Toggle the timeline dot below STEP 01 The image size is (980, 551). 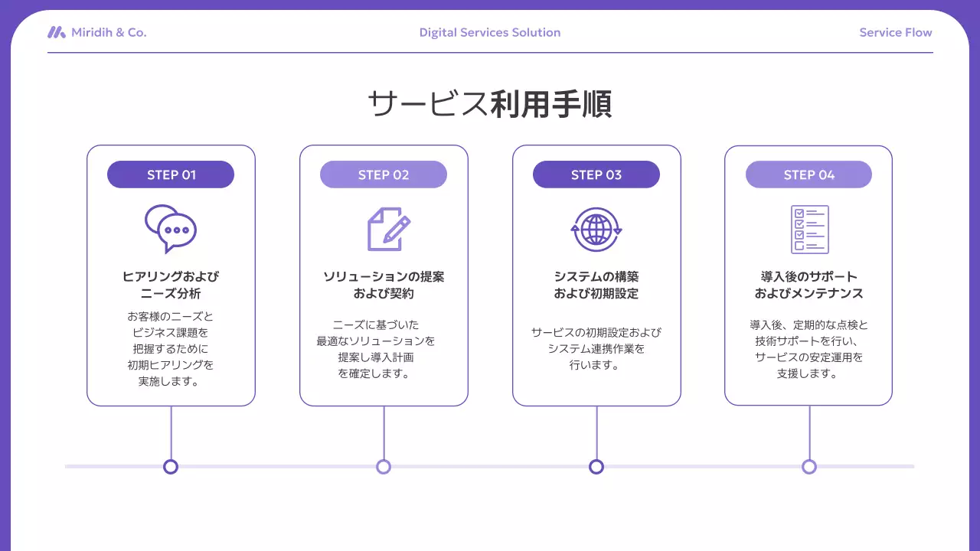[170, 466]
